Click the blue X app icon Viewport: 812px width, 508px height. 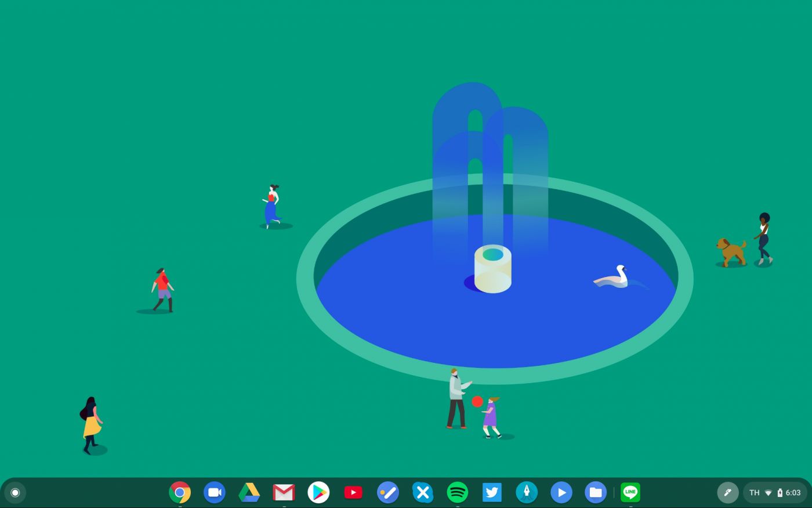tap(423, 492)
